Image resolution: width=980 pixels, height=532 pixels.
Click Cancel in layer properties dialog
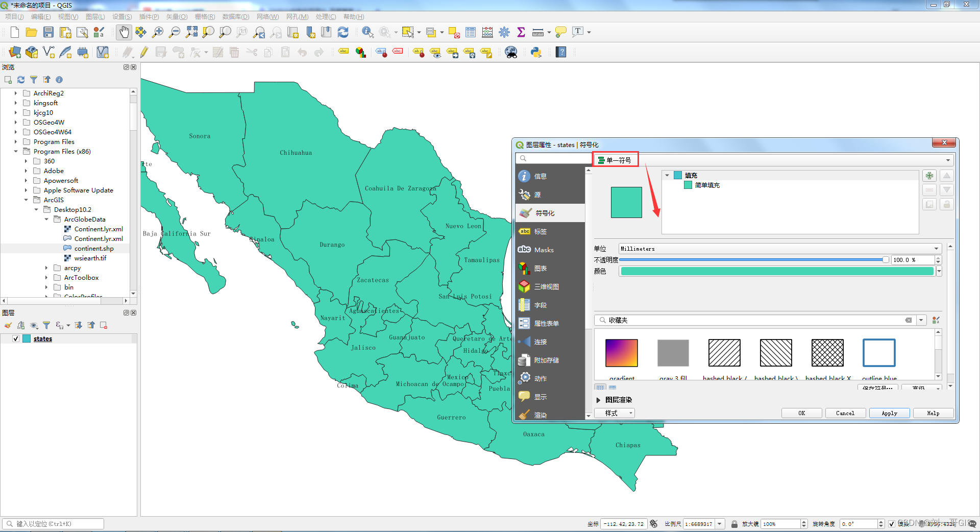coord(845,413)
